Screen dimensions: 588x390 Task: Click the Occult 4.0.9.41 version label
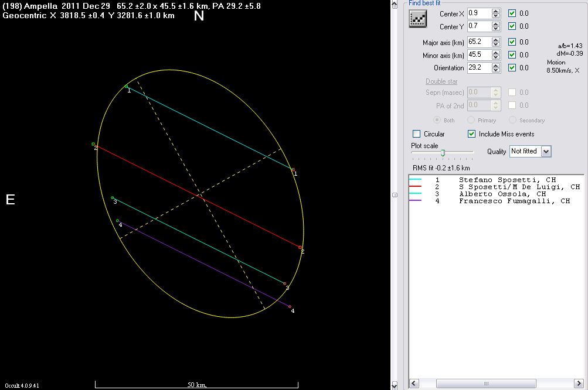tap(22, 385)
